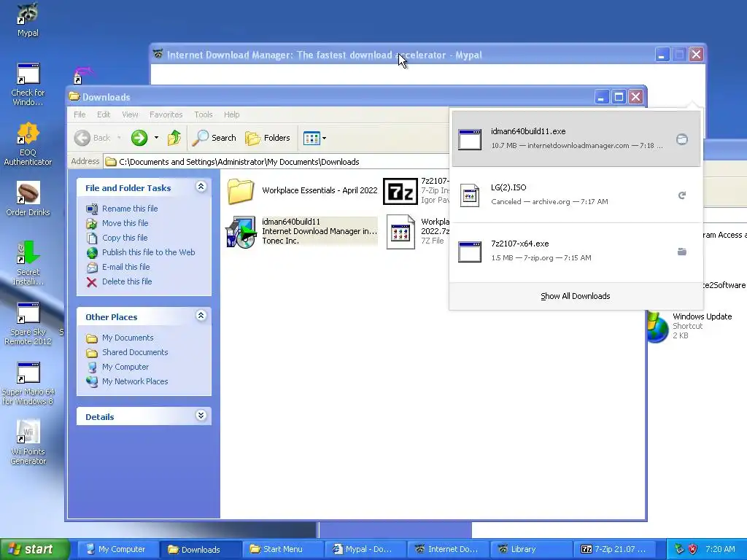Click the Start button
The width and height of the screenshot is (747, 560).
(x=35, y=549)
